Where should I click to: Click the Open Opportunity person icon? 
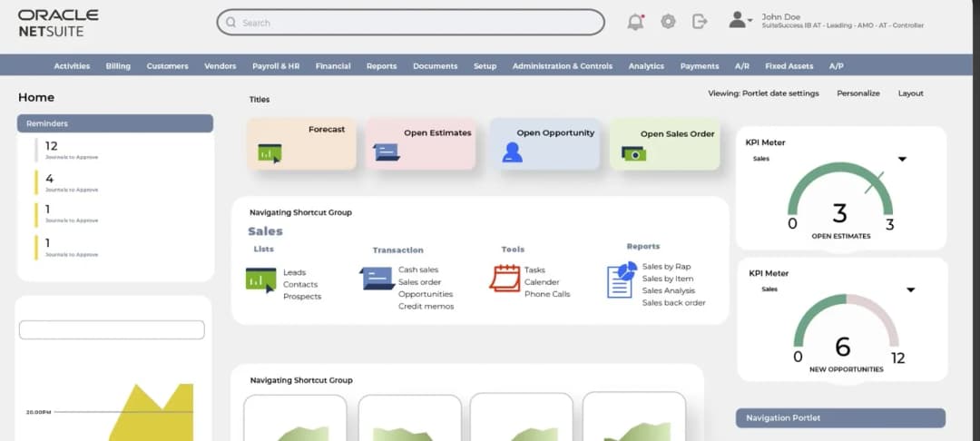pyautogui.click(x=512, y=152)
